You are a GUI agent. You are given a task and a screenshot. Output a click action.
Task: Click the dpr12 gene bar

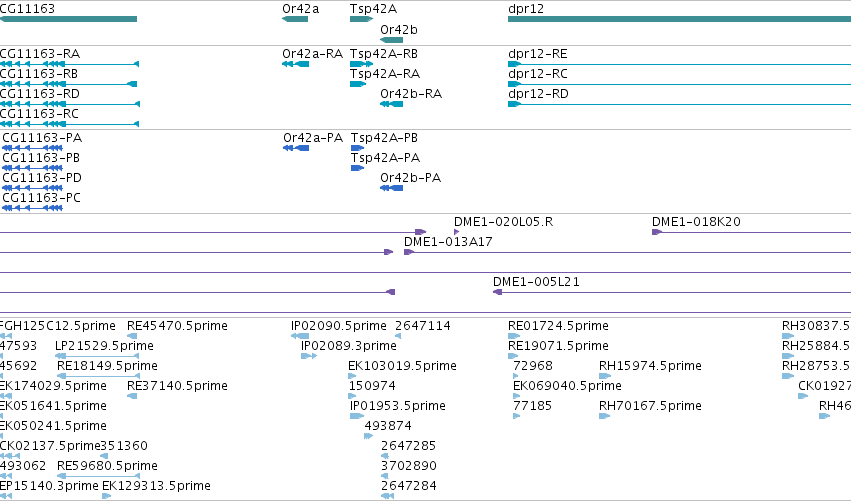(679, 19)
